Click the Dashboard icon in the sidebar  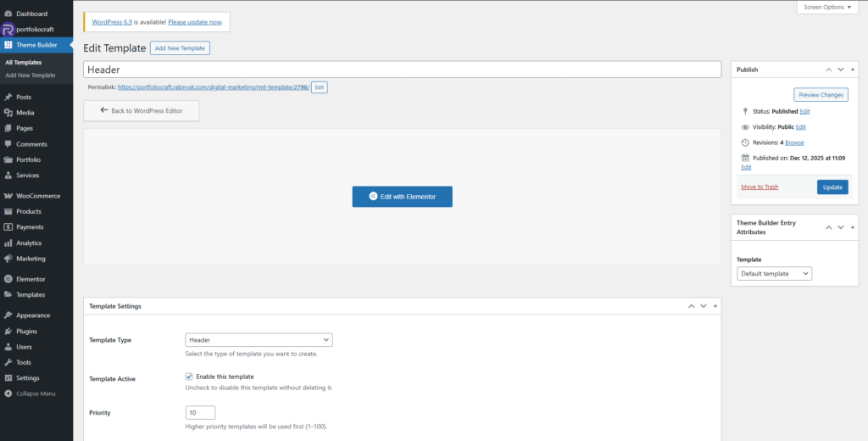tap(8, 14)
